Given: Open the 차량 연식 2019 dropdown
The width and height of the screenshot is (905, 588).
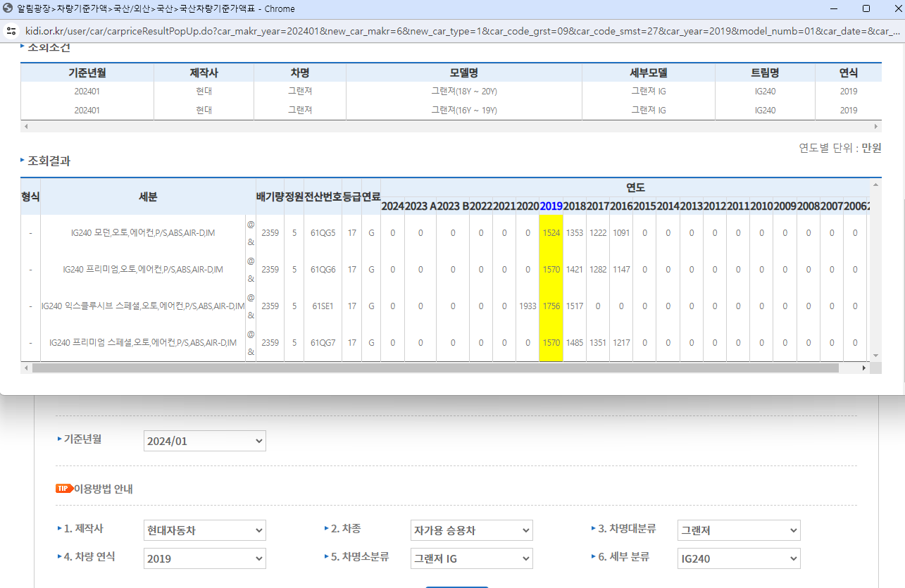Looking at the screenshot, I should (x=204, y=558).
